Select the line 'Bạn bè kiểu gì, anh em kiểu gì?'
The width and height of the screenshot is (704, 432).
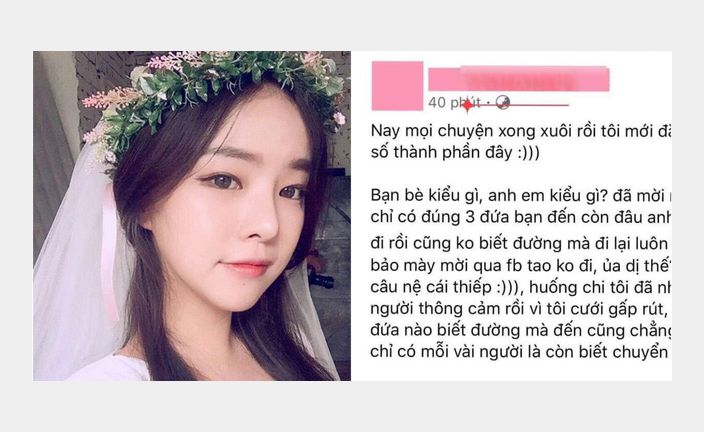point(521,196)
